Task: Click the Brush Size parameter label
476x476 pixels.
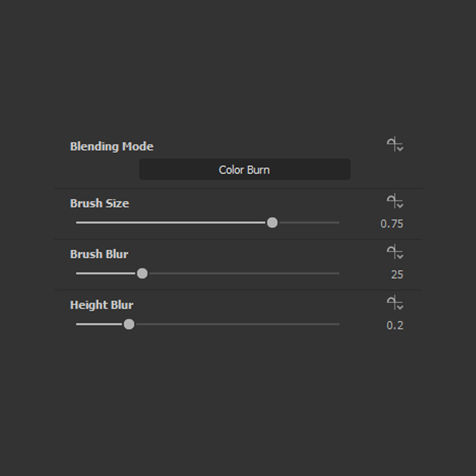Action: [100, 203]
